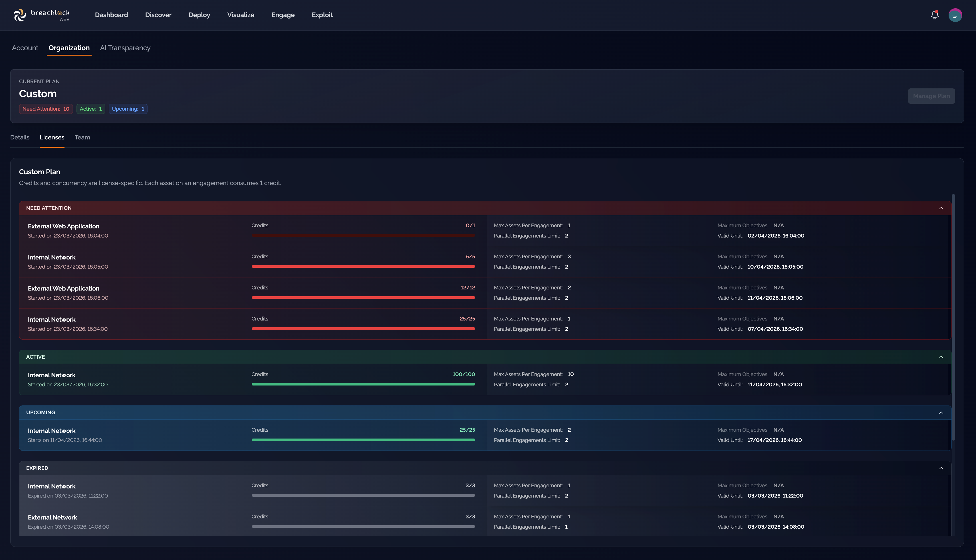Open the Team sub-tab
The image size is (976, 560).
point(82,137)
